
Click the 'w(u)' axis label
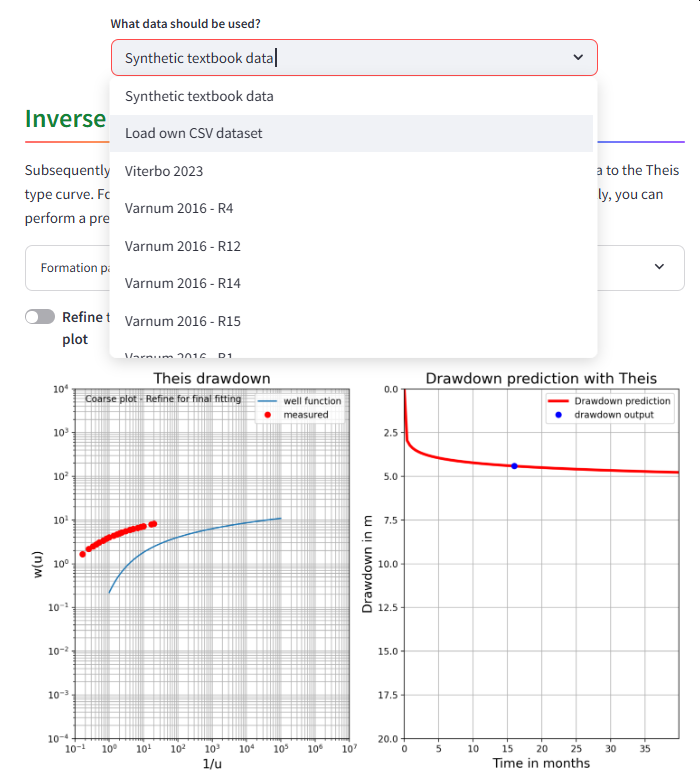pyautogui.click(x=38, y=564)
